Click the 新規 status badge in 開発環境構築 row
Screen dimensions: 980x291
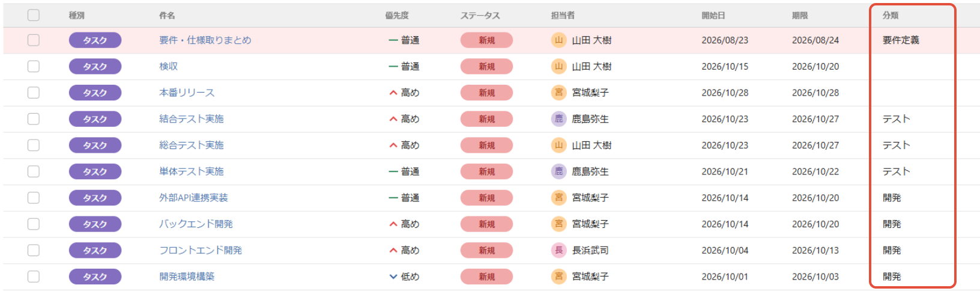[x=486, y=277]
